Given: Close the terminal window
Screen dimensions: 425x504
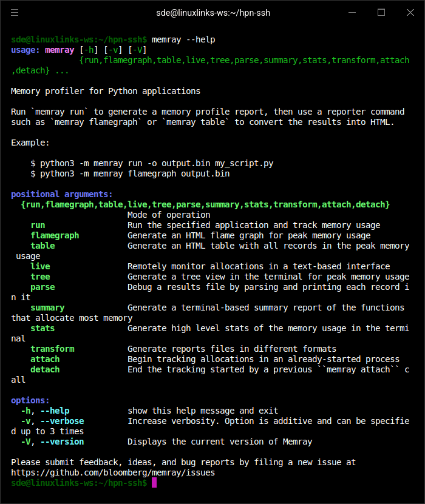Looking at the screenshot, I should tap(410, 13).
